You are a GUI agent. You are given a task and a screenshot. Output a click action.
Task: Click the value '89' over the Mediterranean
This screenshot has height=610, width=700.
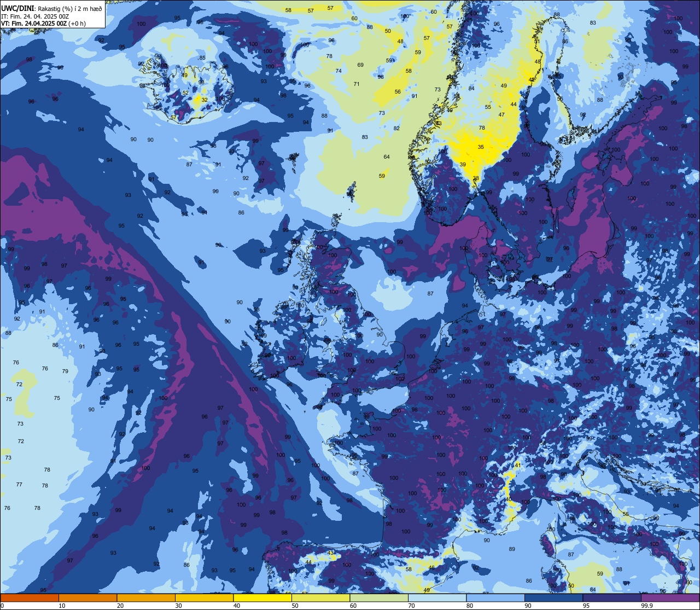(512, 549)
